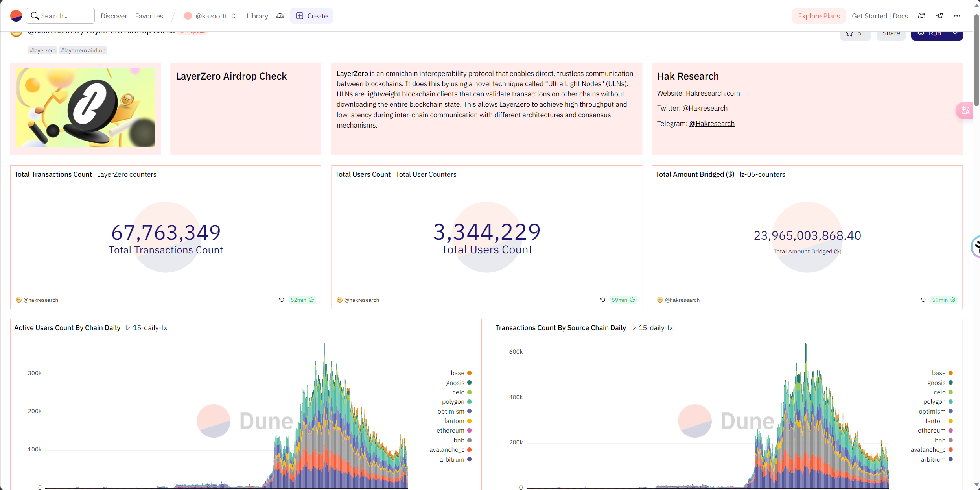Viewport: 980px width, 490px height.
Task: Toggle ethereum series in Active Users legend
Action: click(x=454, y=431)
